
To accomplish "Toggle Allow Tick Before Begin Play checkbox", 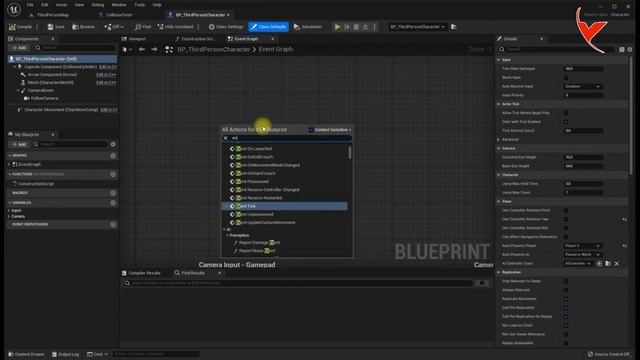I will click(566, 113).
